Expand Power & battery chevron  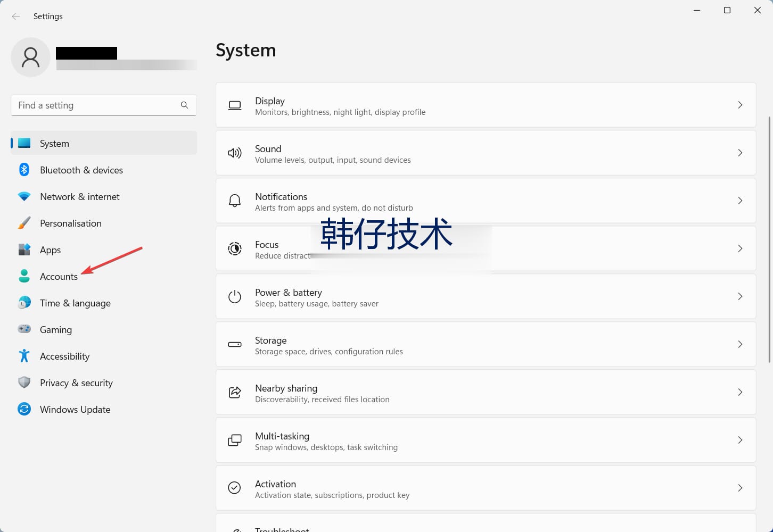click(740, 296)
